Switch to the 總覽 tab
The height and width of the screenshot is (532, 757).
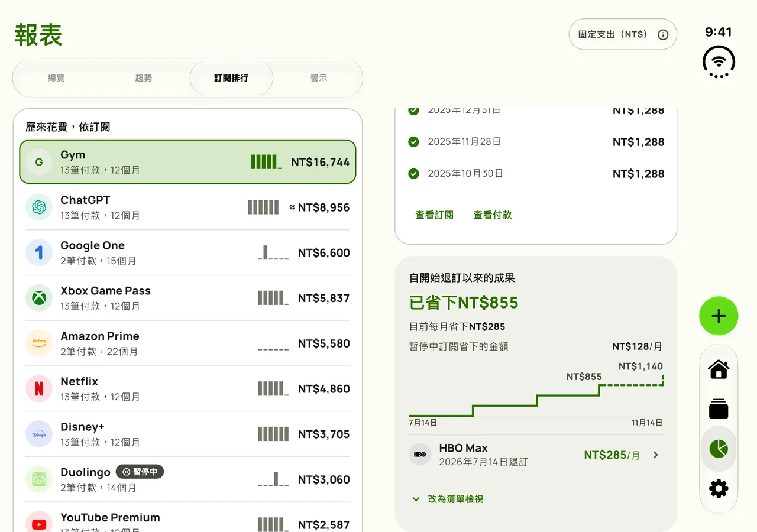(56, 78)
